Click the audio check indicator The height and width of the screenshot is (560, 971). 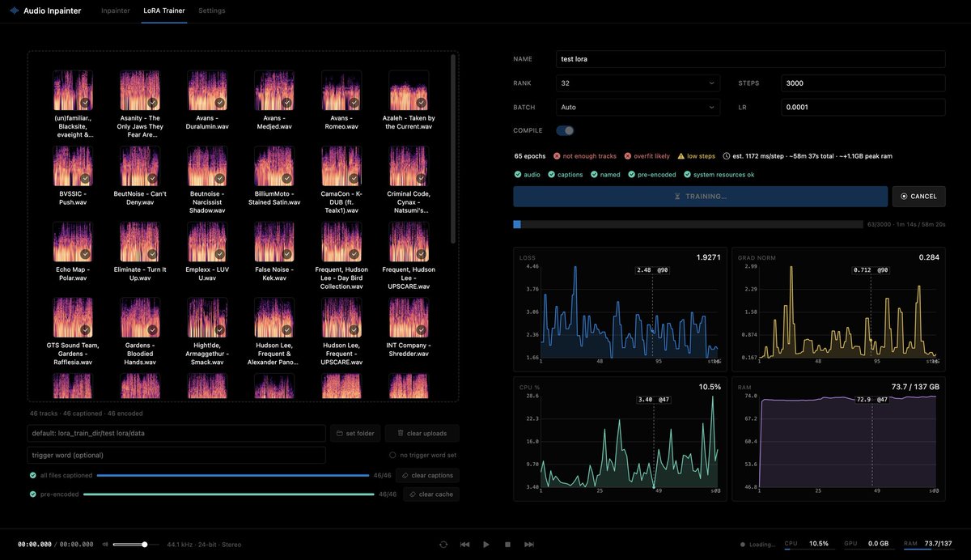(528, 174)
